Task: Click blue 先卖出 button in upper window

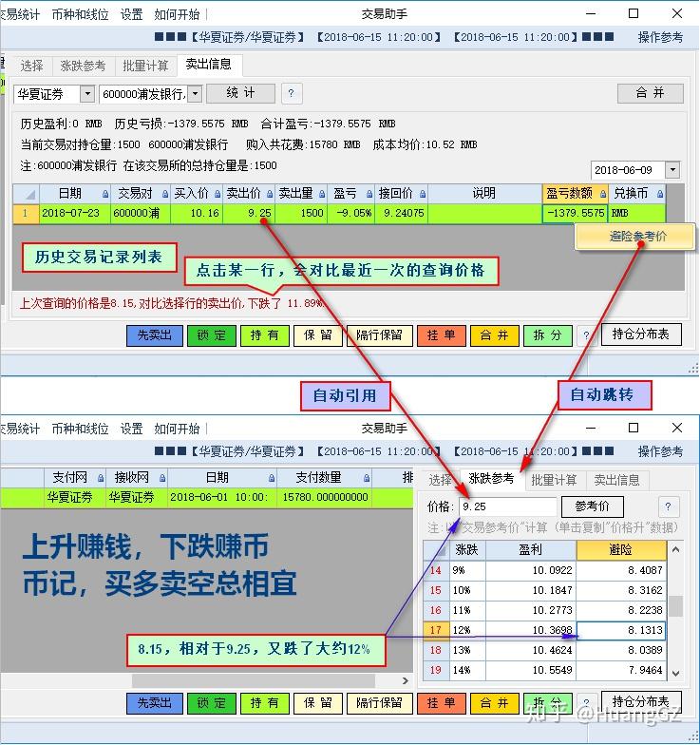Action: point(154,335)
